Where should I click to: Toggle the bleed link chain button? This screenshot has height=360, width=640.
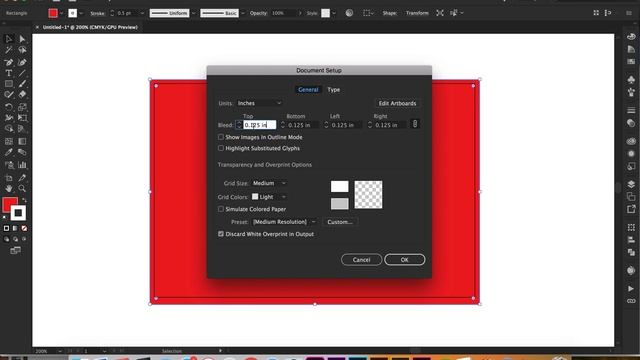click(x=415, y=124)
